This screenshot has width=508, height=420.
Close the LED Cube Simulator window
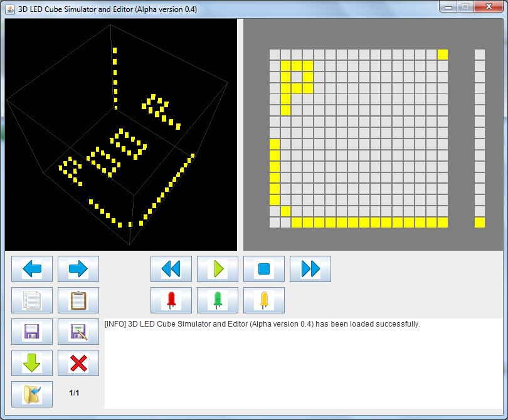pos(489,7)
